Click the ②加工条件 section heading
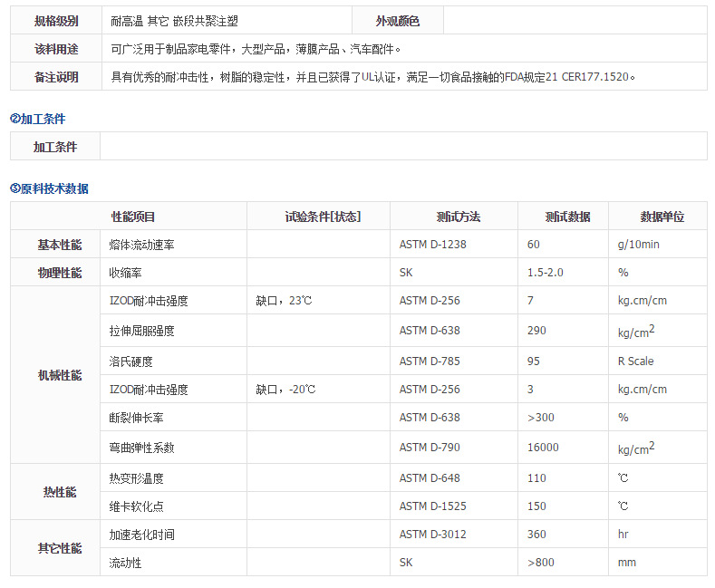The image size is (715, 588). click(x=37, y=119)
